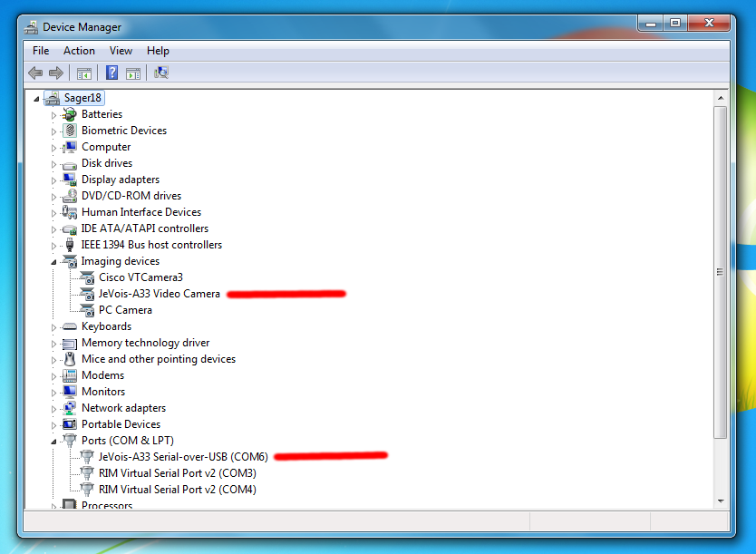The height and width of the screenshot is (554, 756).
Task: Click the Memory technology driver icon
Action: 70,344
